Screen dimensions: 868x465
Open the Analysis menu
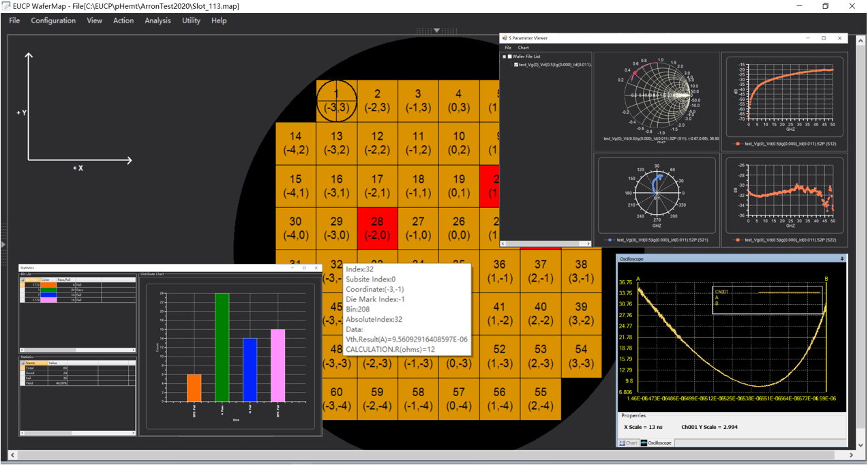(x=158, y=20)
